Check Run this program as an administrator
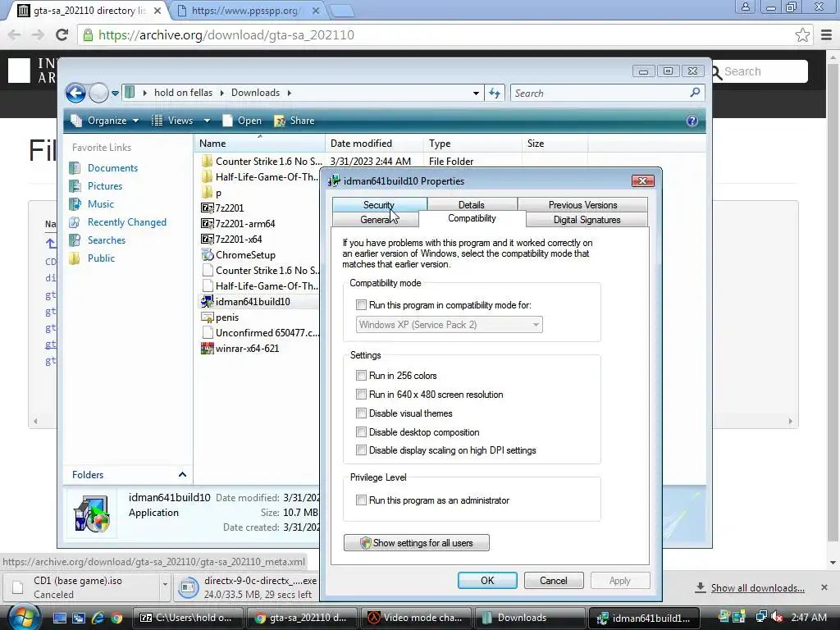Viewport: 840px width, 630px height. 361,500
